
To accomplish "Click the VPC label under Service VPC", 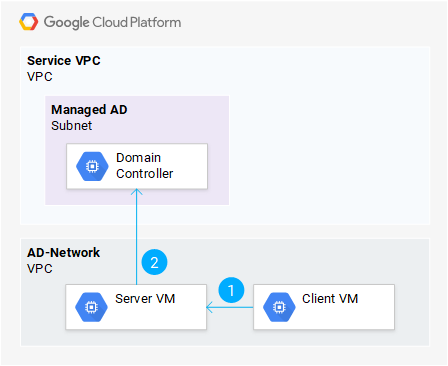I will pos(40,77).
